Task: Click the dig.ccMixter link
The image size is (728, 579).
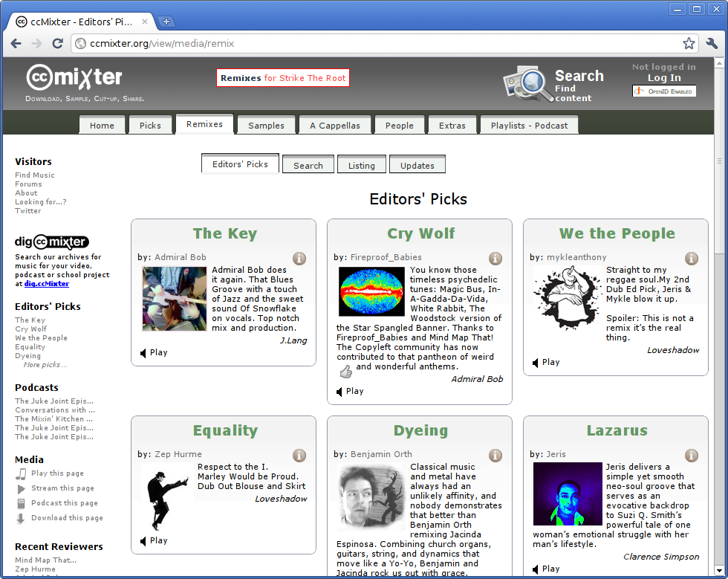Action: (46, 283)
